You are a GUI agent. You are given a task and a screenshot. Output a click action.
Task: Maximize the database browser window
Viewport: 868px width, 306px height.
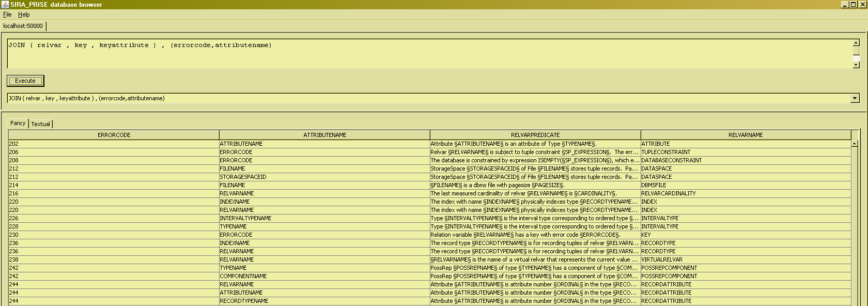click(x=853, y=4)
